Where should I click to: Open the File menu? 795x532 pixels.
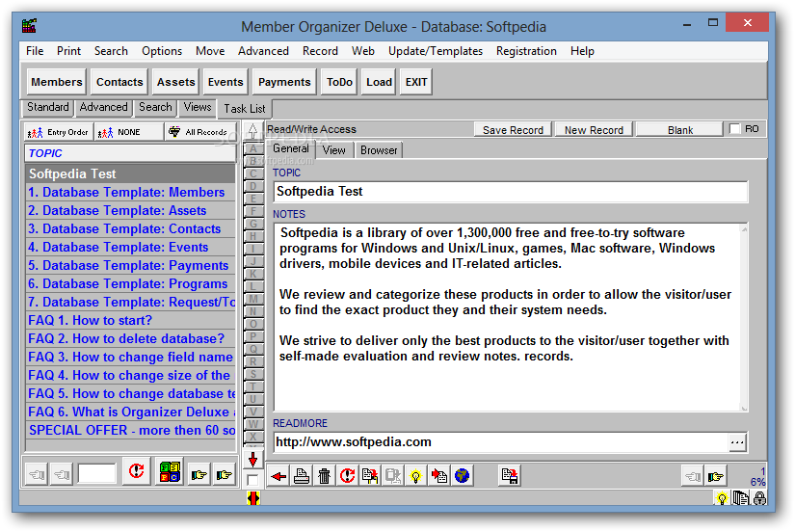pos(35,51)
